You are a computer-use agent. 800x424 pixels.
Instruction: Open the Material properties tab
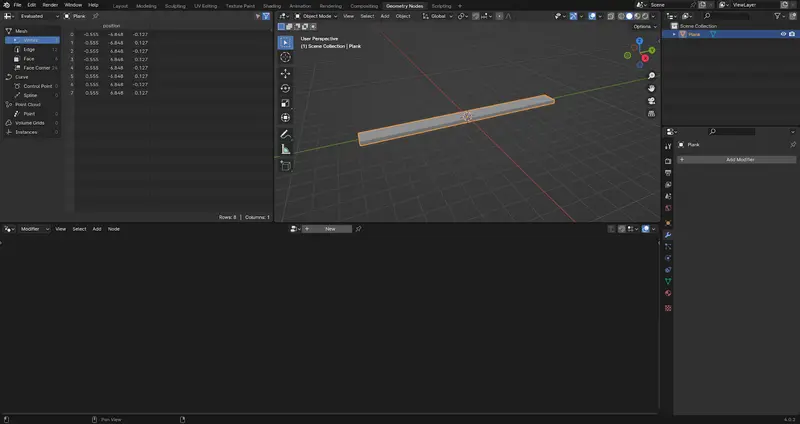tap(667, 293)
